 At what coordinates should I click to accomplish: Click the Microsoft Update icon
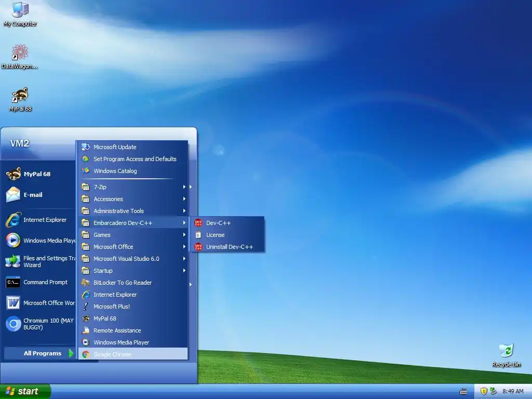coord(86,147)
